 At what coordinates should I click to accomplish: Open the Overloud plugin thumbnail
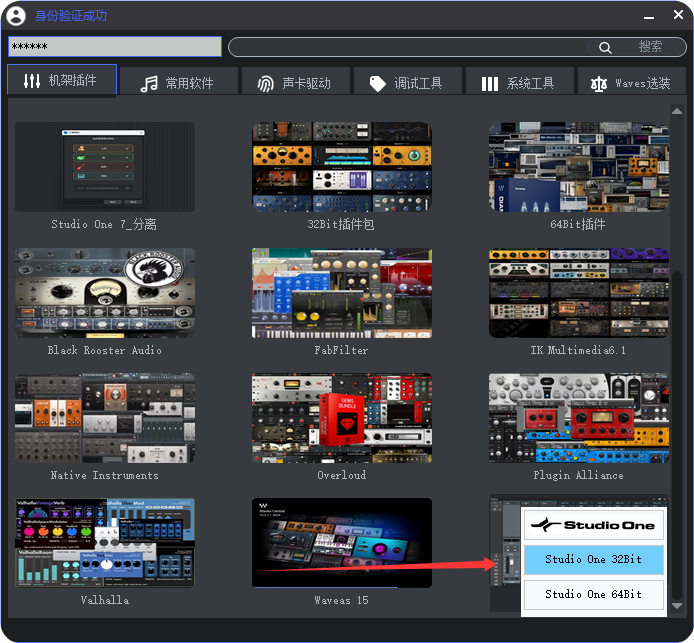pos(342,418)
